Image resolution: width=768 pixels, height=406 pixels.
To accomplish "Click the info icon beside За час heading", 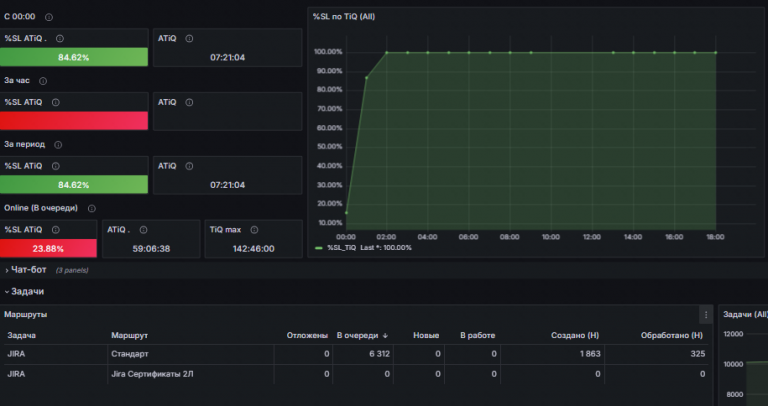I will click(x=43, y=81).
